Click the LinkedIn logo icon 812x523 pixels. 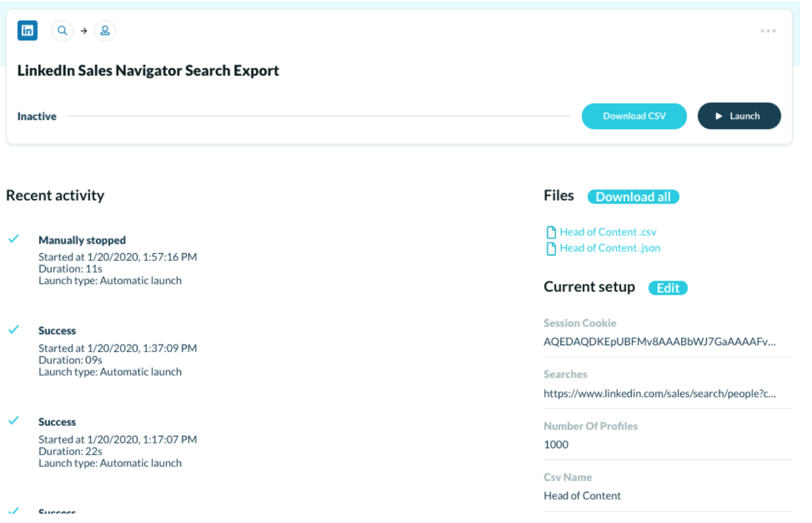[27, 30]
